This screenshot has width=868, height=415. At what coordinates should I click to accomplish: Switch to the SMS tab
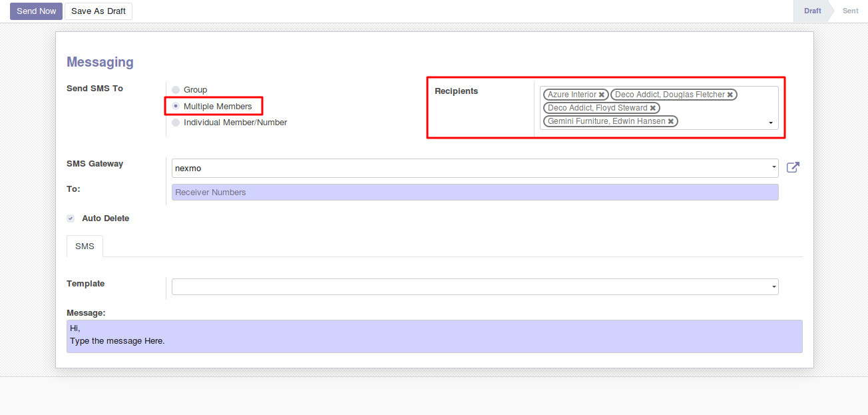[x=85, y=246]
